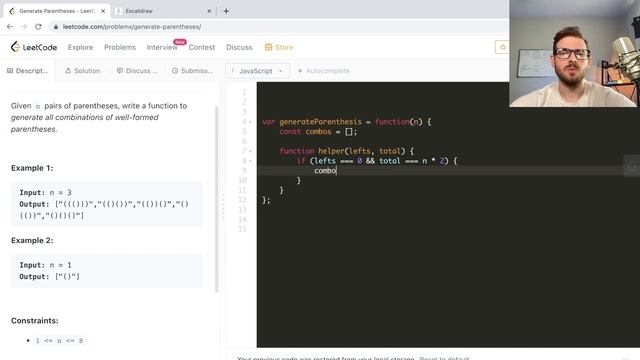Viewport: 640px width, 360px height.
Task: Close the Excalidraw tab
Action: tap(209, 11)
